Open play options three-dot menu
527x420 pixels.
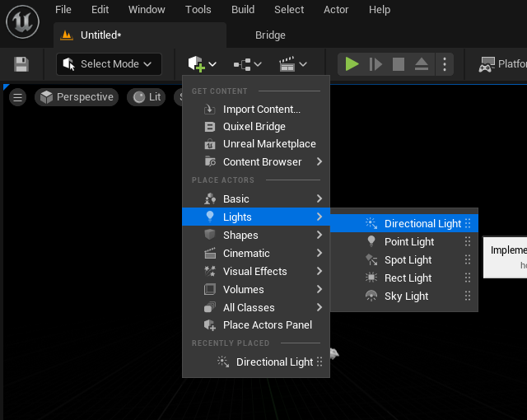point(445,64)
